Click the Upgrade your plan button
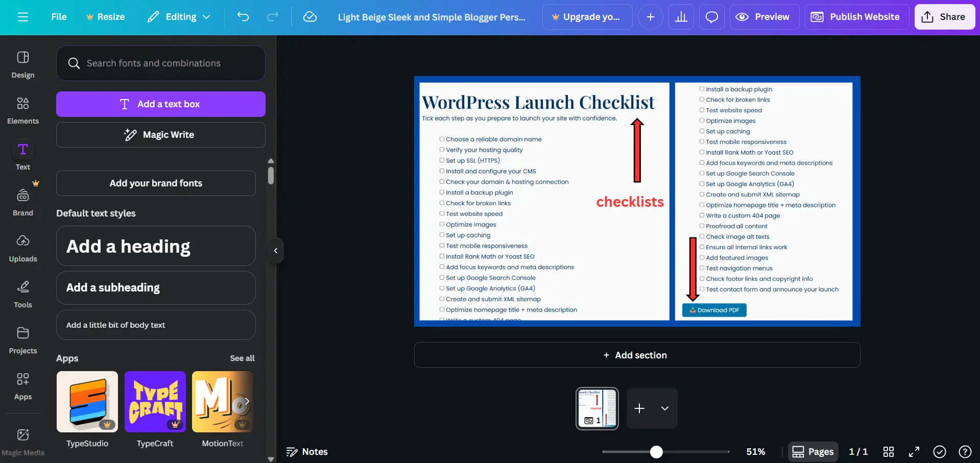This screenshot has height=463, width=980. (x=587, y=17)
